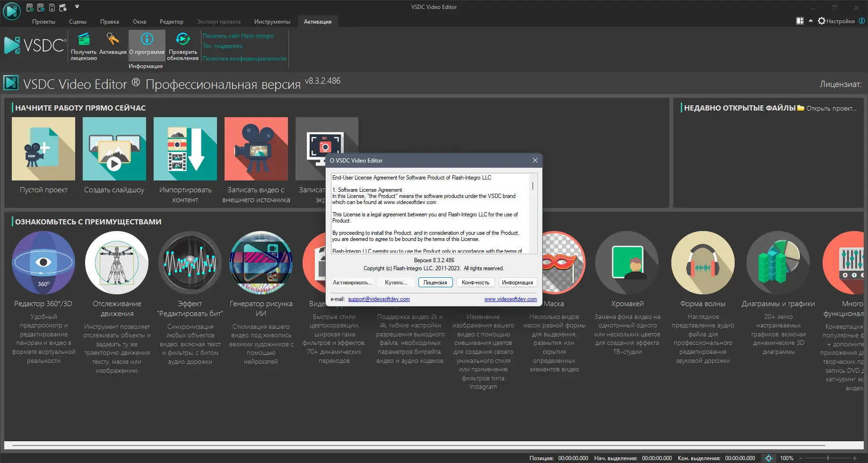The image size is (868, 463).
Task: Click the Записать видео с внешнего источника thumbnail
Action: point(256,149)
